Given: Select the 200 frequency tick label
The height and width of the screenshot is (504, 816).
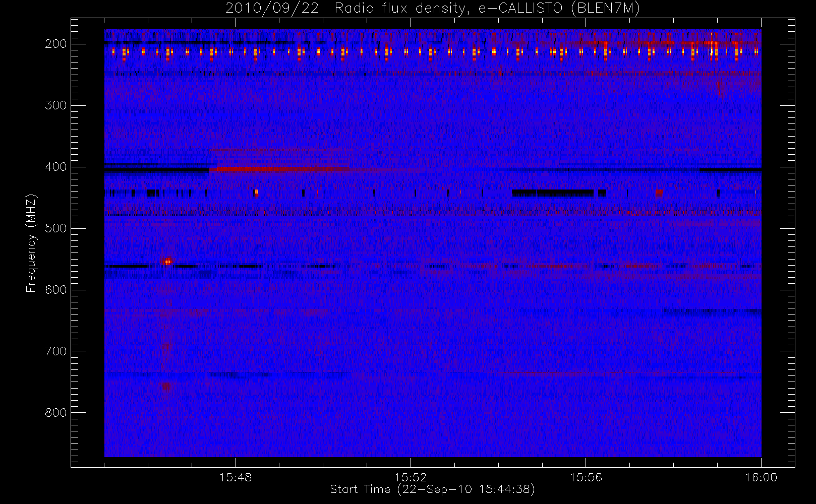Looking at the screenshot, I should [56, 44].
